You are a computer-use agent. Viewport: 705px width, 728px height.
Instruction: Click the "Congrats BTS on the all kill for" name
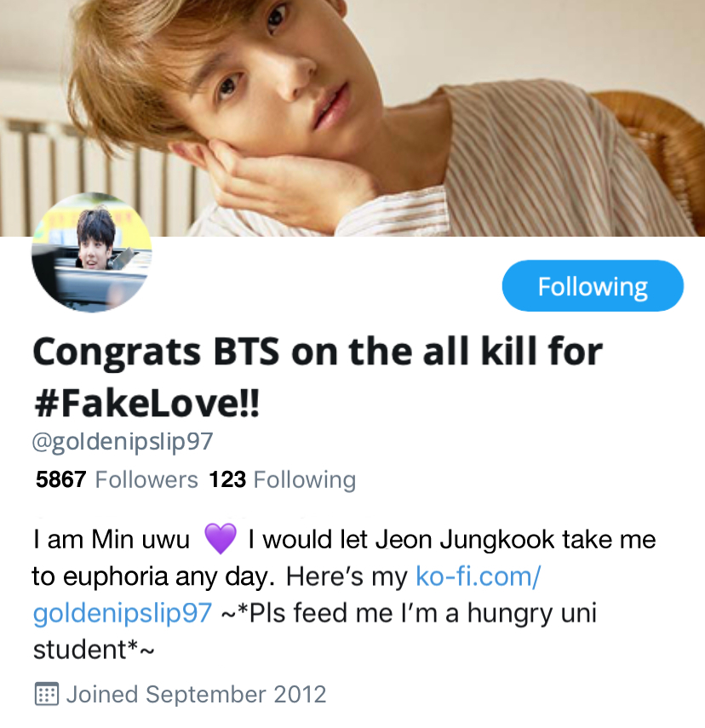pos(318,352)
